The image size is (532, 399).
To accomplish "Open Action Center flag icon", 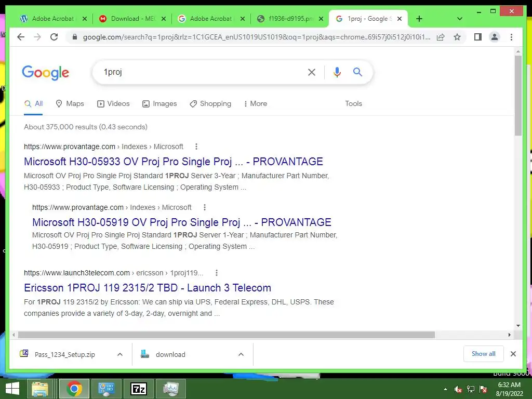I will tap(483, 389).
